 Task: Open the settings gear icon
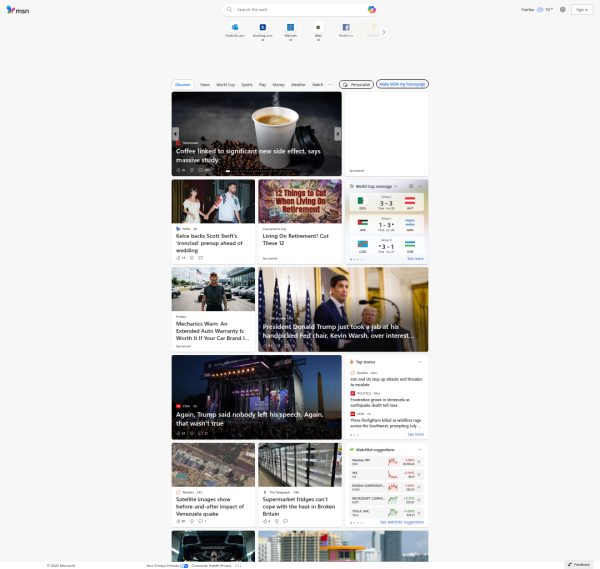coord(562,10)
